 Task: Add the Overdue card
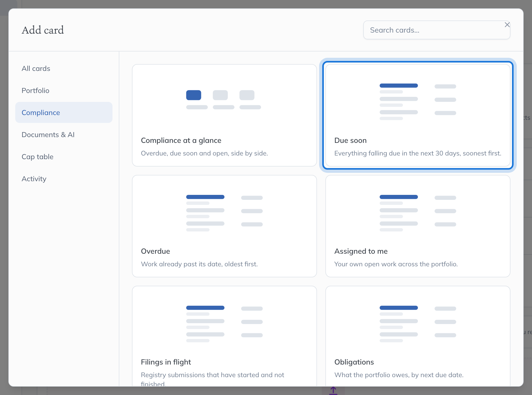tap(224, 226)
